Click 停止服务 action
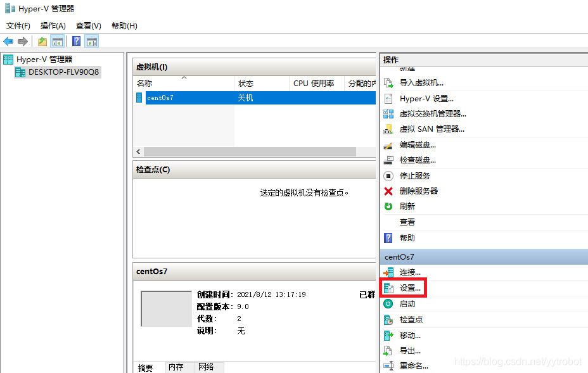 click(415, 176)
